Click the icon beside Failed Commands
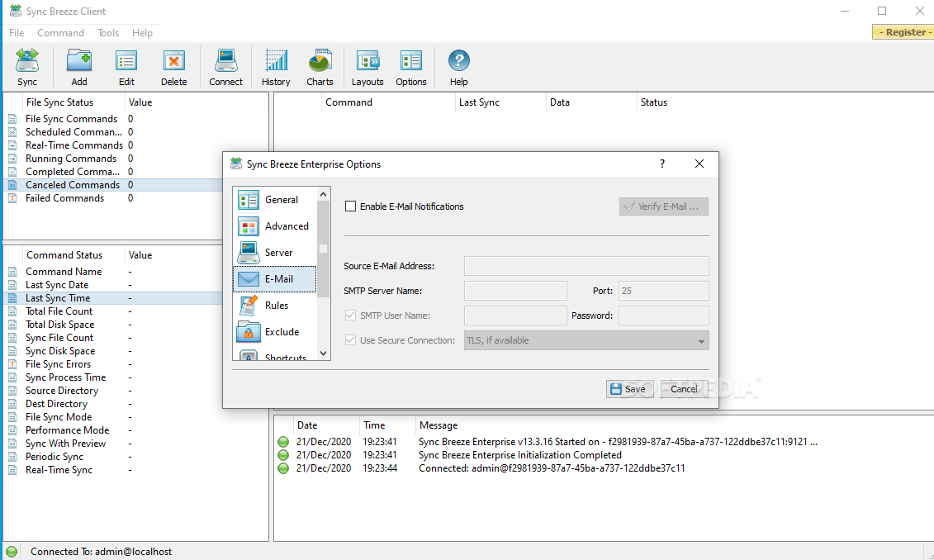The width and height of the screenshot is (934, 560). [12, 198]
